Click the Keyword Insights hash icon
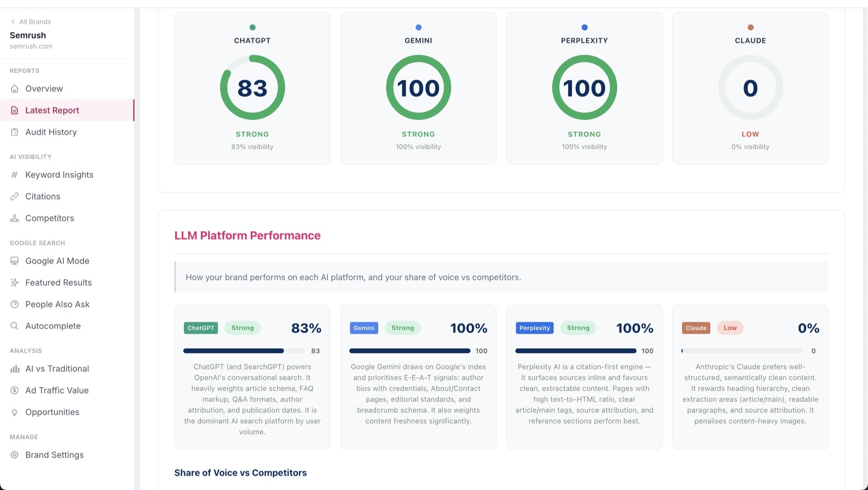868x490 pixels. click(14, 175)
